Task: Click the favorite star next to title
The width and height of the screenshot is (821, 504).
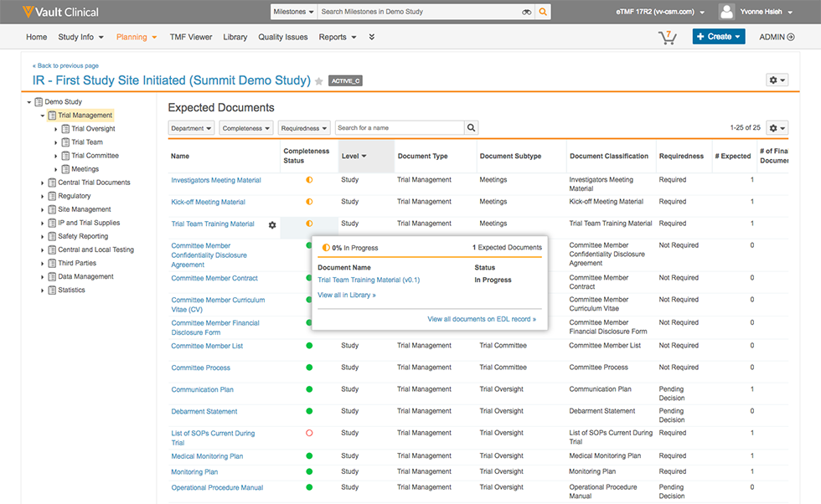Action: pyautogui.click(x=319, y=81)
